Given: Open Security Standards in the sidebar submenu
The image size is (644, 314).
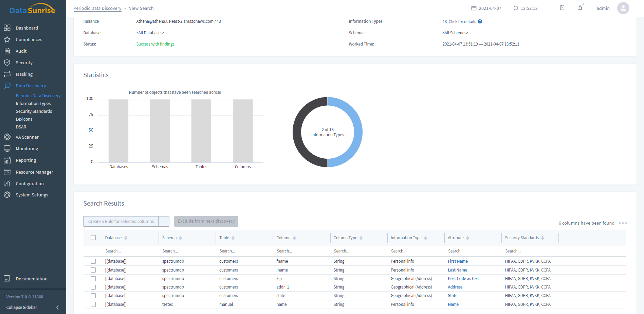Looking at the screenshot, I should (x=34, y=111).
